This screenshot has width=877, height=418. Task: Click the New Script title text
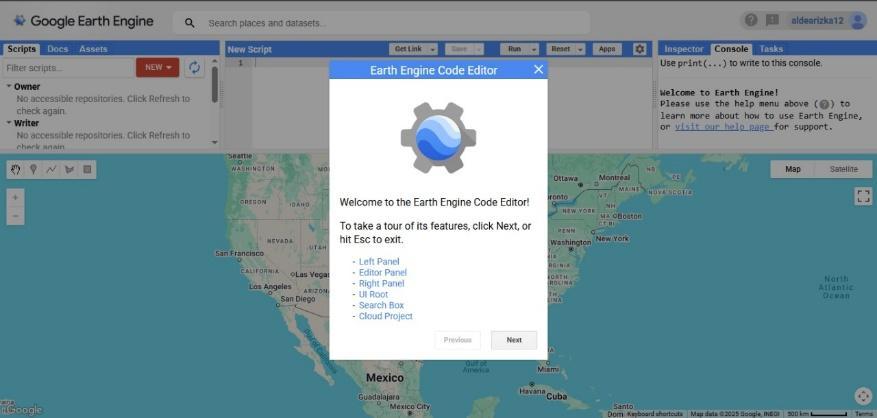[249, 49]
